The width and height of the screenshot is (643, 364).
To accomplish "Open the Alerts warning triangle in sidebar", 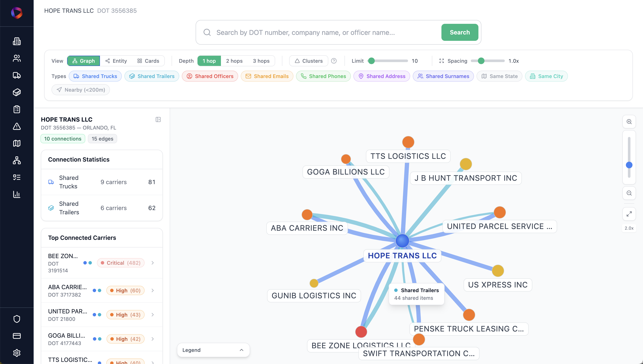I will click(17, 127).
